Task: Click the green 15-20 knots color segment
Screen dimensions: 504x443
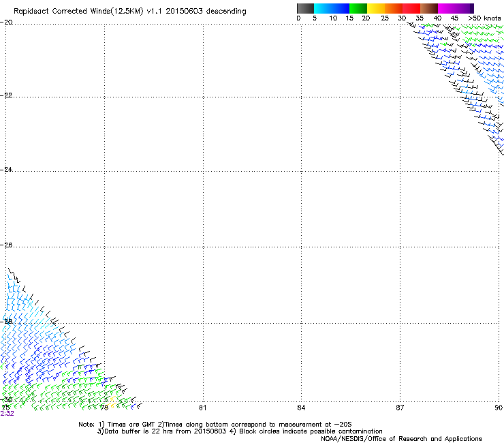Action: [358, 8]
